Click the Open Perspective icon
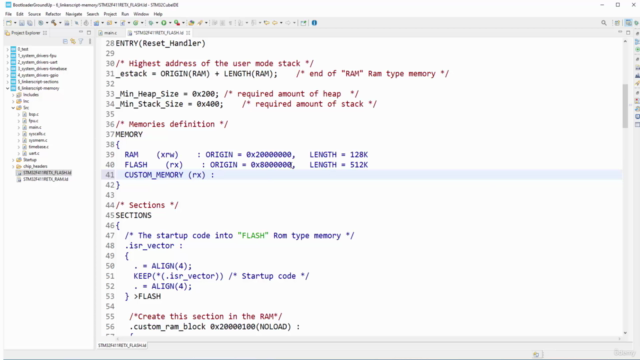The height and width of the screenshot is (360, 640). click(x=617, y=23)
